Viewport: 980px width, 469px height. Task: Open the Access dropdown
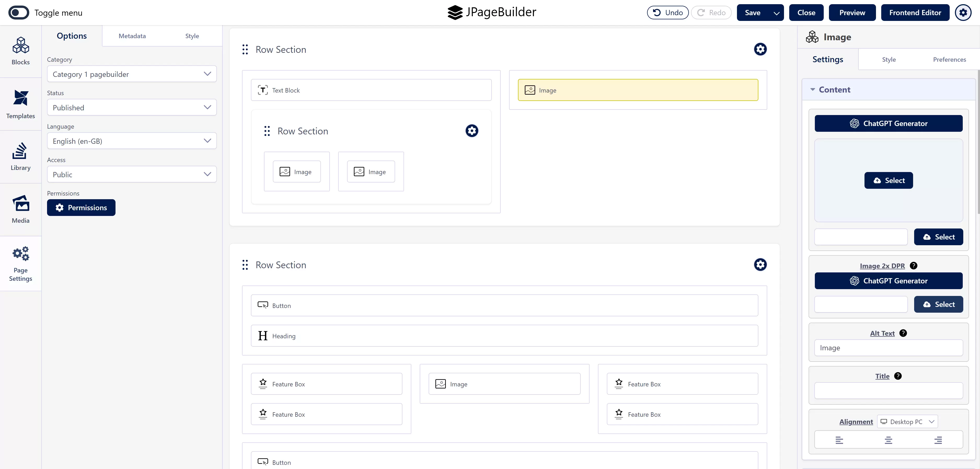132,174
